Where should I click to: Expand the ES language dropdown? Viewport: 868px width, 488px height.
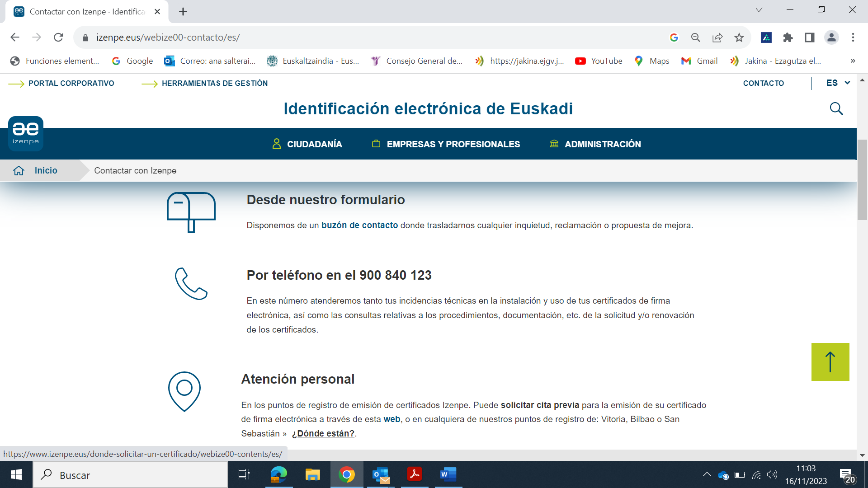pos(838,83)
